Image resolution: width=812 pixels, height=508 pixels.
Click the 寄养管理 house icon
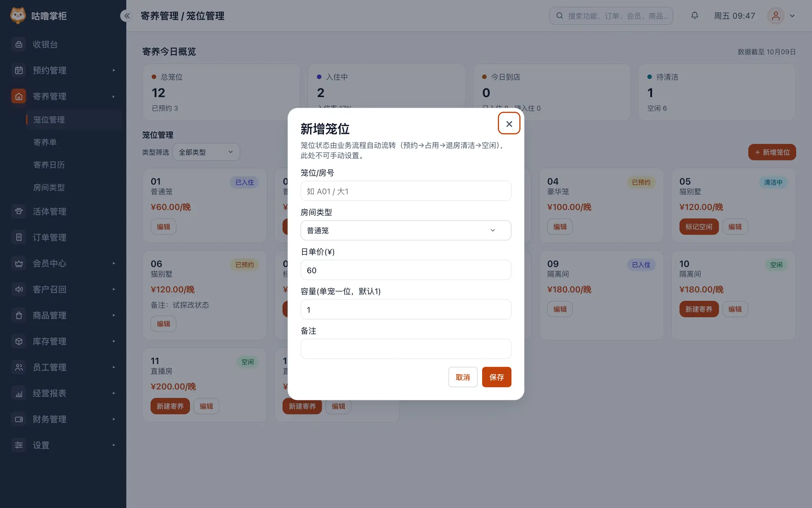[x=19, y=97]
